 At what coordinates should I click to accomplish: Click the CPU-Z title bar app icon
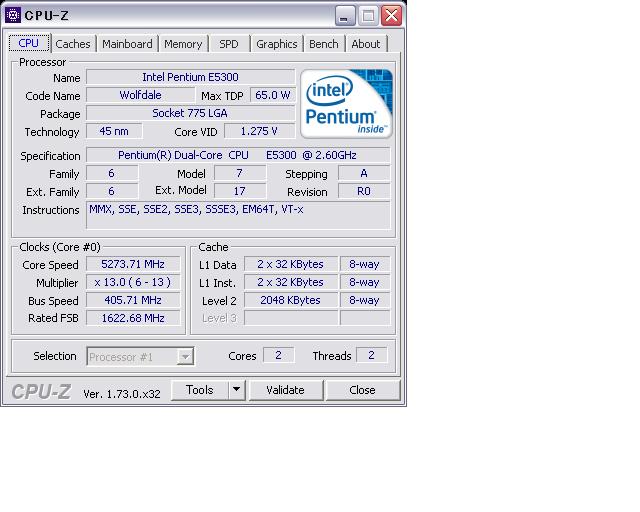tap(13, 16)
